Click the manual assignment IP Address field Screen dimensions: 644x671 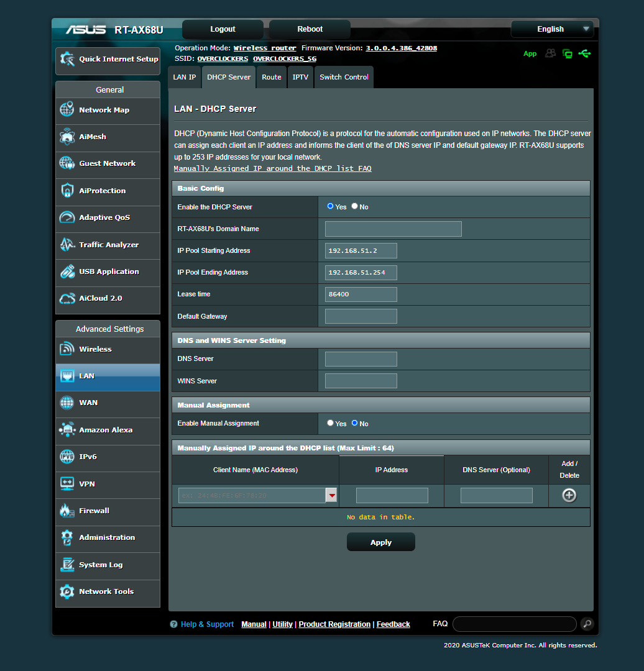(x=392, y=495)
